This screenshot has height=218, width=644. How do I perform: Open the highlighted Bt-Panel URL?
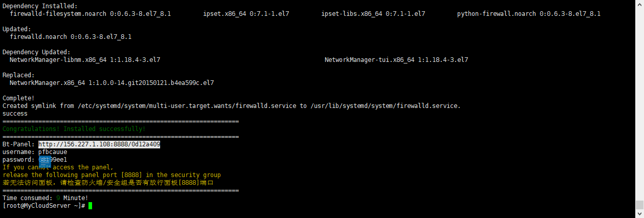tap(99, 144)
